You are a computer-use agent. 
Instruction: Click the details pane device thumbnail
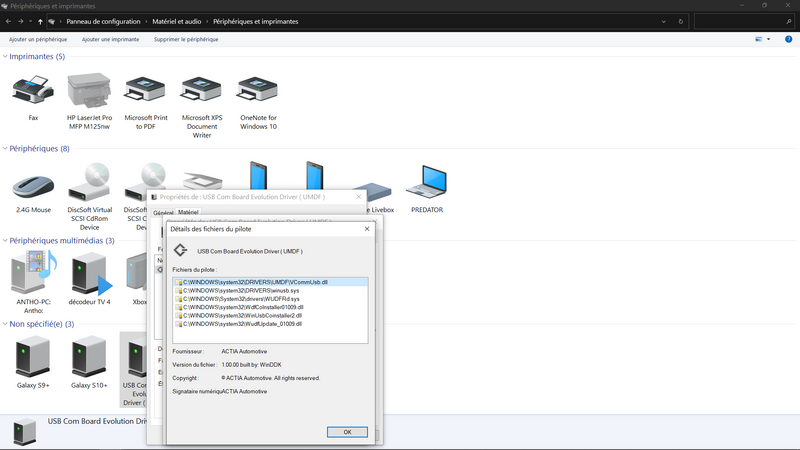24,432
